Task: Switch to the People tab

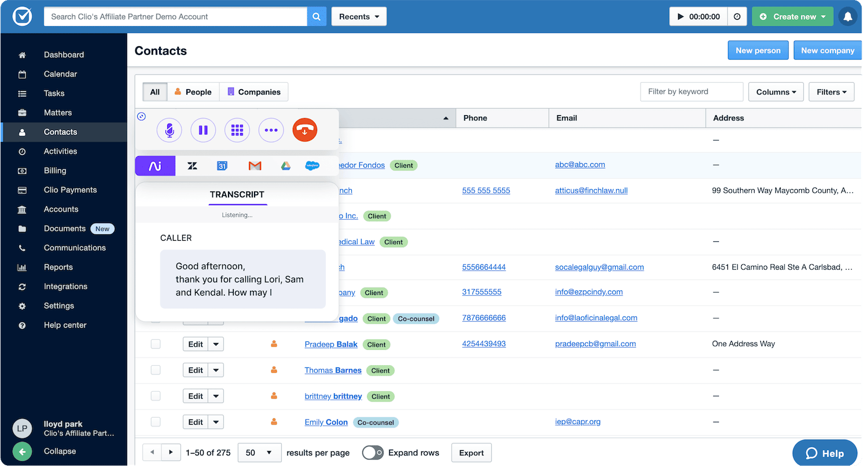Action: 193,91
